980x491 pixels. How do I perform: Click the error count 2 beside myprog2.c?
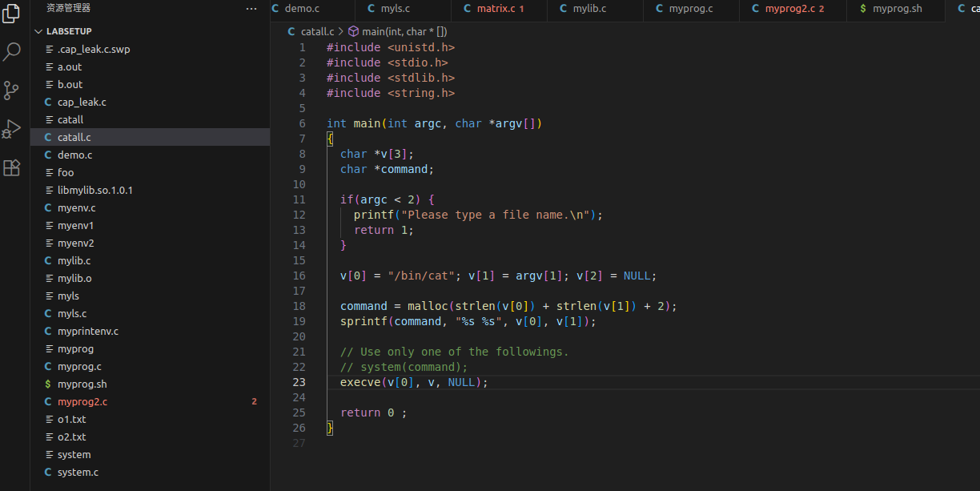tap(255, 401)
